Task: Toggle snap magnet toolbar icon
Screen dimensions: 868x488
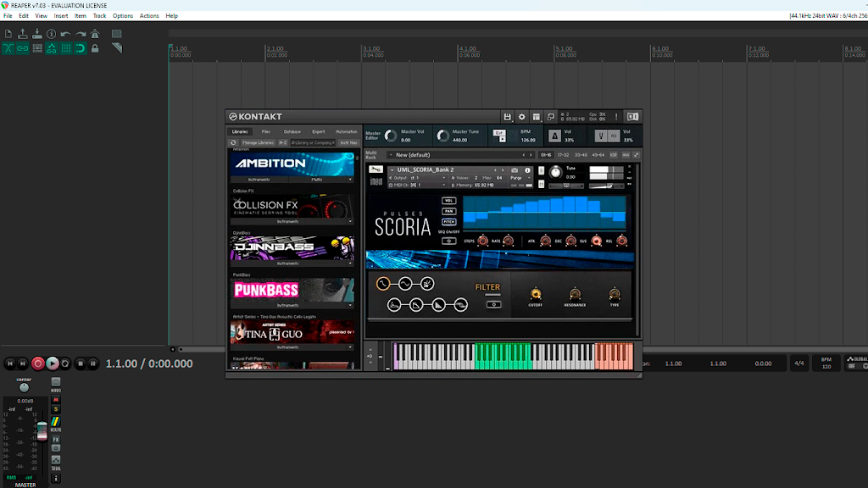Action: pos(81,48)
